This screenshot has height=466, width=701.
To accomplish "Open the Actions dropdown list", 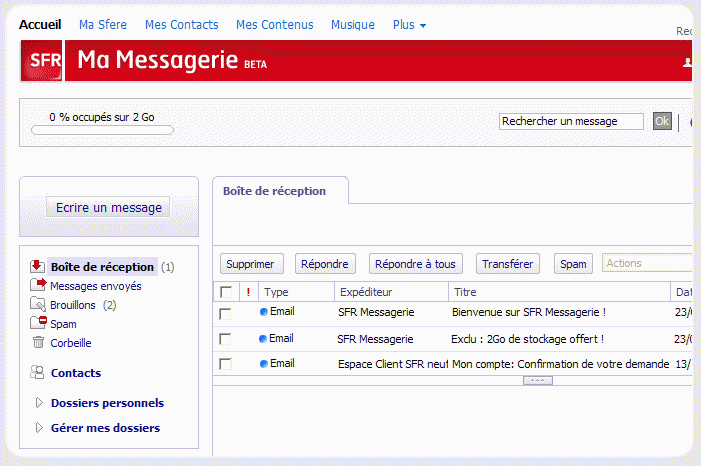I will coord(646,263).
